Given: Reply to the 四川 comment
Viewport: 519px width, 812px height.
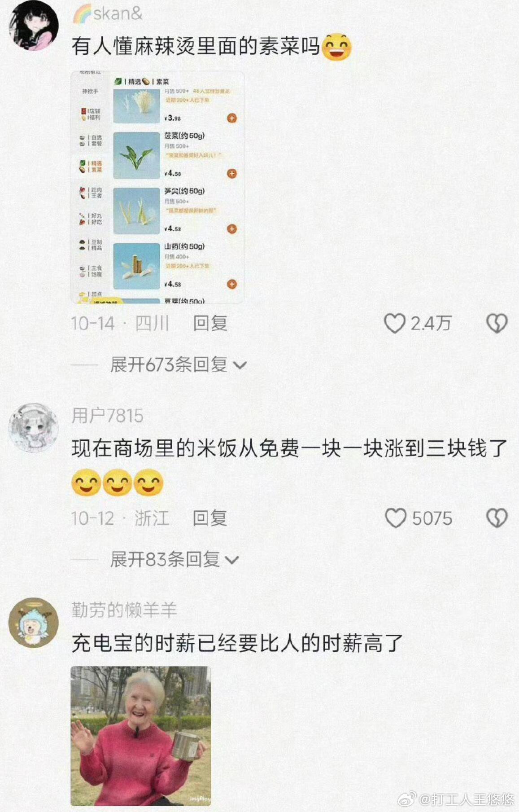Looking at the screenshot, I should pos(210,324).
